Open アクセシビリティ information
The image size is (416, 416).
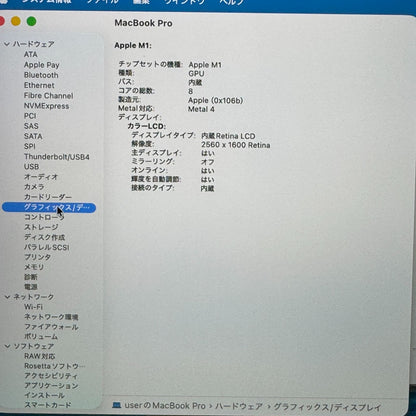pos(51,376)
